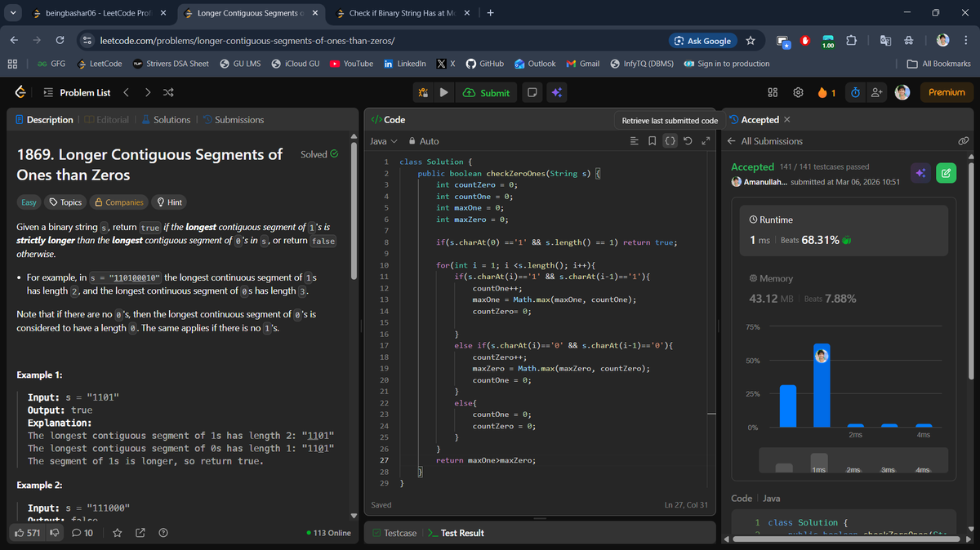
Task: Expand the Hint tag
Action: tap(169, 202)
